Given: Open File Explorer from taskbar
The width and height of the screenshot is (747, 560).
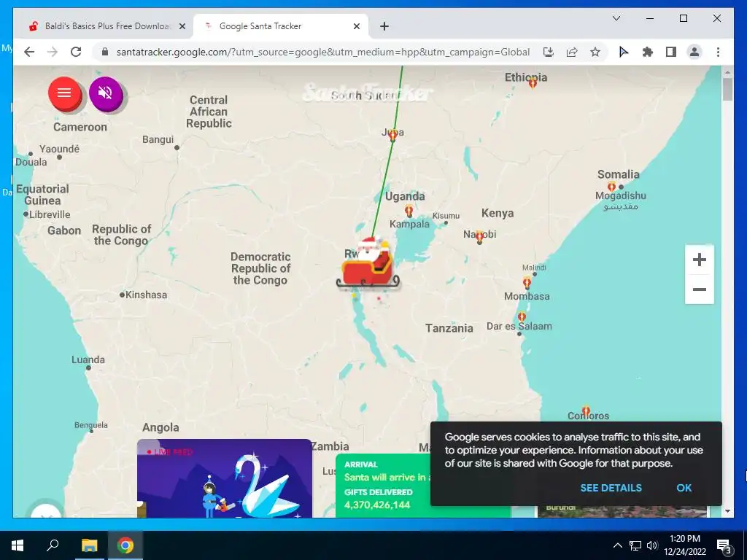Looking at the screenshot, I should click(89, 545).
